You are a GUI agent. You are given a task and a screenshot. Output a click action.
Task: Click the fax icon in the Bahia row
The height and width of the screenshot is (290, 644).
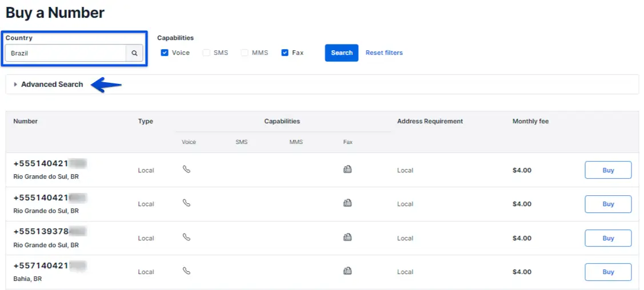click(x=347, y=271)
